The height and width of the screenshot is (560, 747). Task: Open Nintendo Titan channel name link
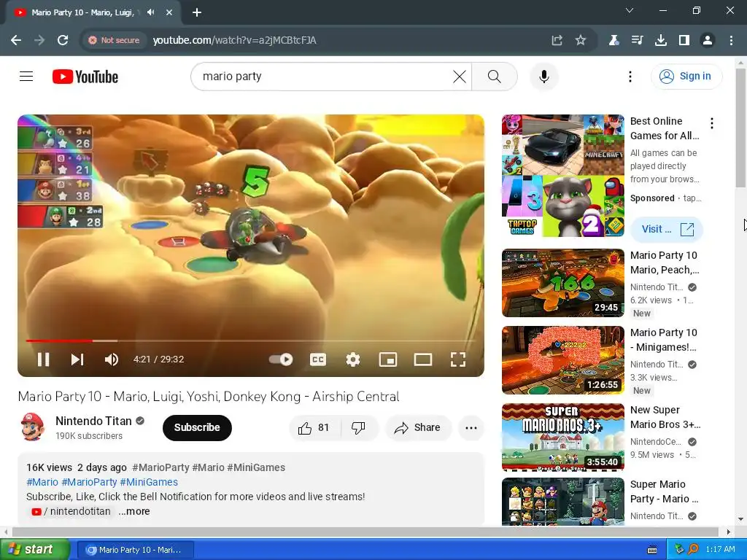(94, 421)
